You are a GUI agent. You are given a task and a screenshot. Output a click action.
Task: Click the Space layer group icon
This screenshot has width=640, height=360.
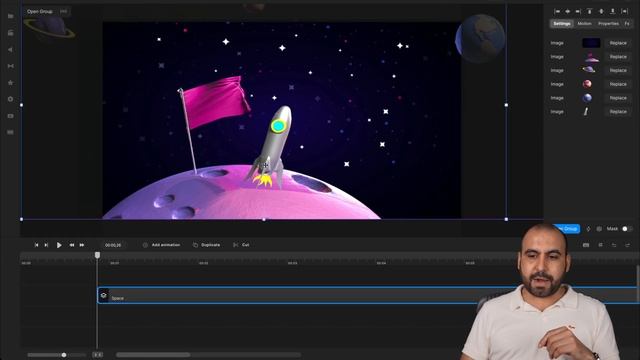click(x=104, y=295)
